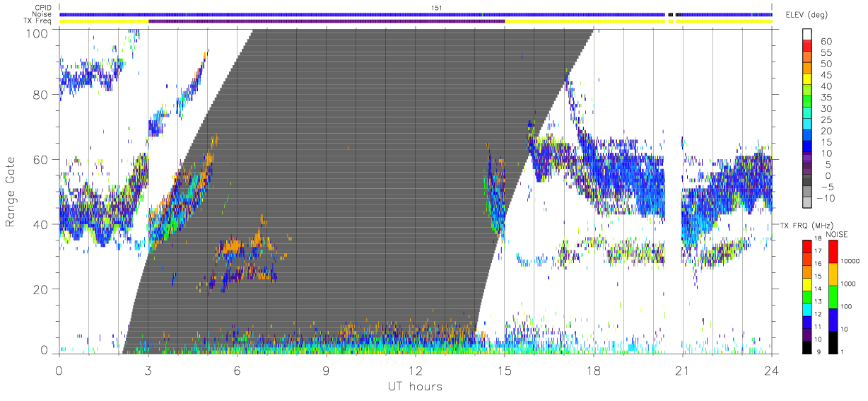Click the '21' tick on the UT hours axis

[x=682, y=370]
